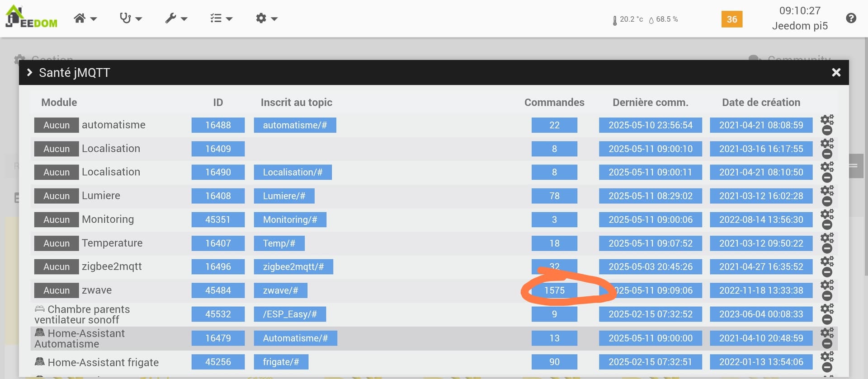This screenshot has height=379, width=868.
Task: Open the automatisme module link
Action: pyautogui.click(x=113, y=125)
